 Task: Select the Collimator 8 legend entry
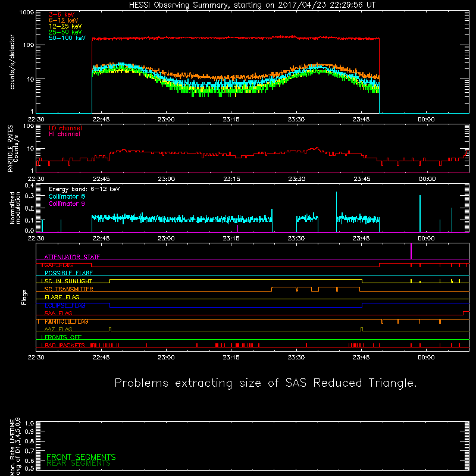pyautogui.click(x=67, y=196)
